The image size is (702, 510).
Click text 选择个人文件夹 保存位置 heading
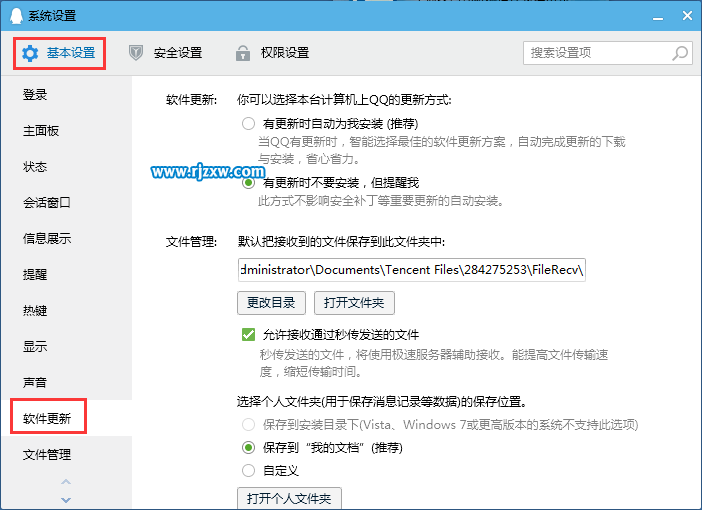click(x=382, y=401)
